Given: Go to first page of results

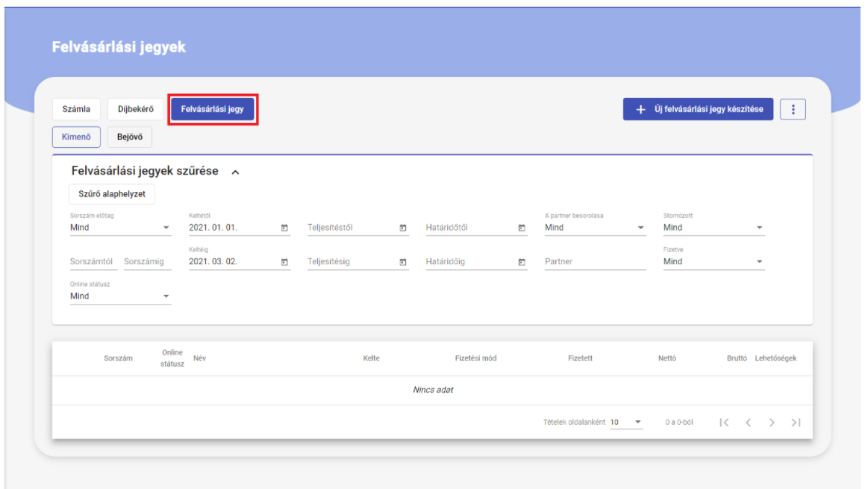Looking at the screenshot, I should 724,423.
